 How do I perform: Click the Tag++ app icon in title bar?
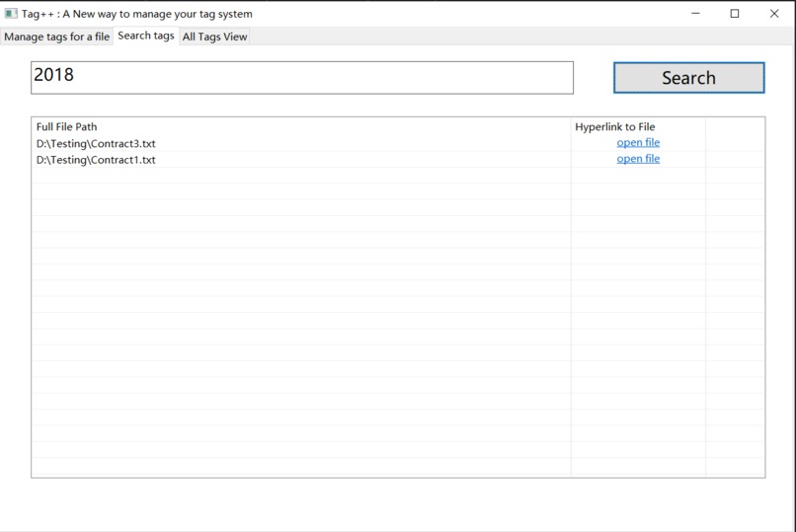tap(11, 14)
